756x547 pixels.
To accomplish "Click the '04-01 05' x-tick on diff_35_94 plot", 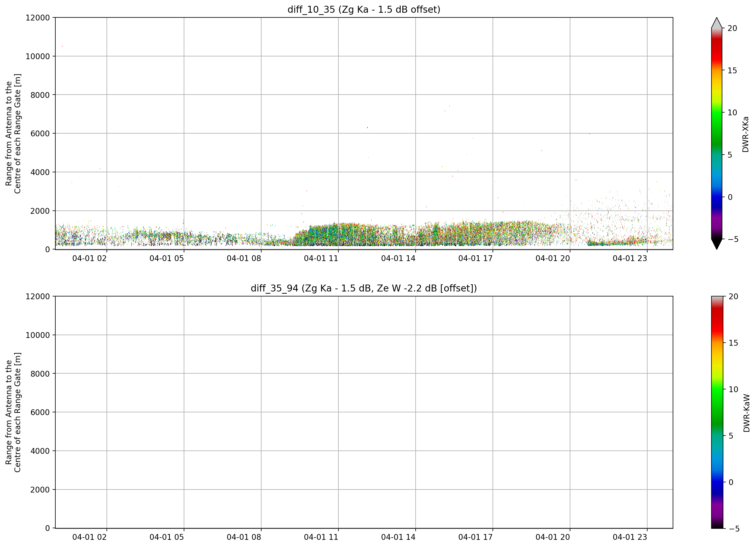I will (x=167, y=537).
